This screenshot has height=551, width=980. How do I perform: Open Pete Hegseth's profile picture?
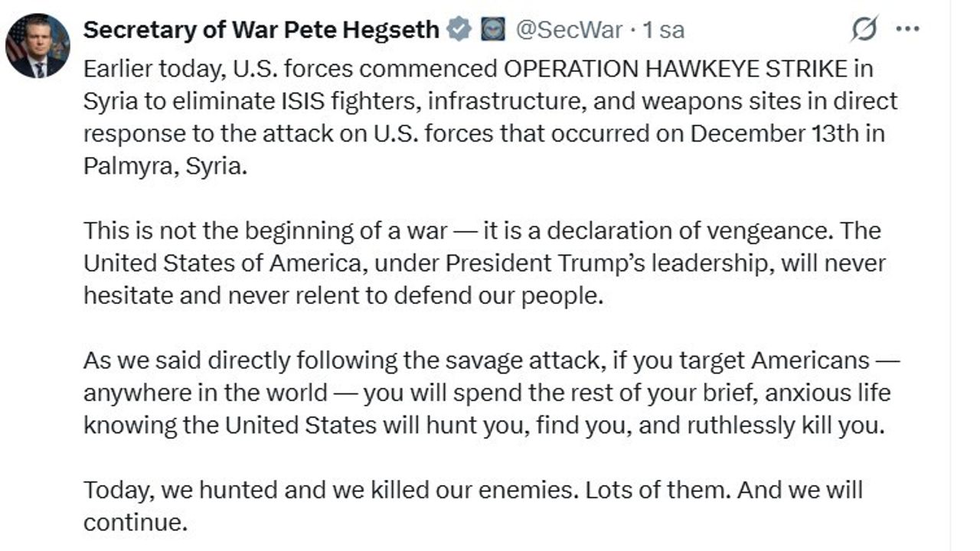pos(38,46)
